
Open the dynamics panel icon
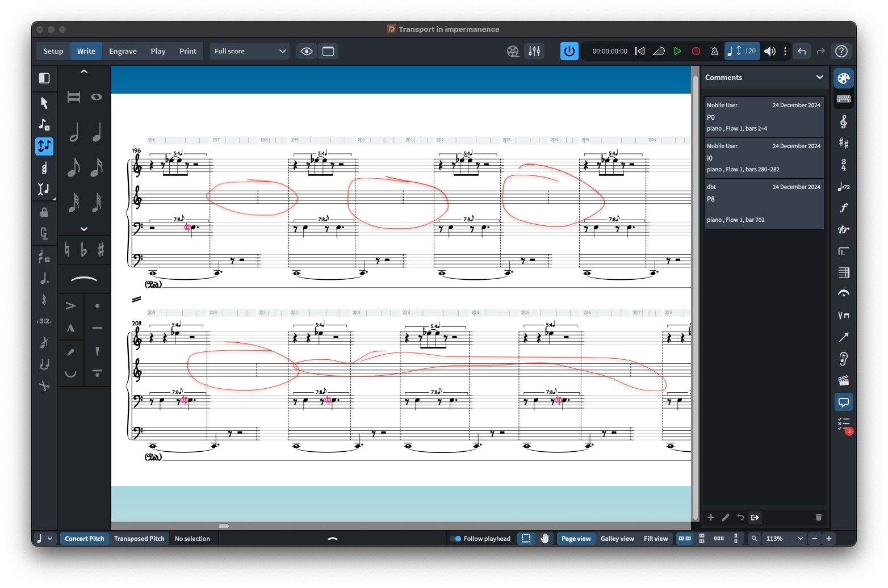coord(844,208)
